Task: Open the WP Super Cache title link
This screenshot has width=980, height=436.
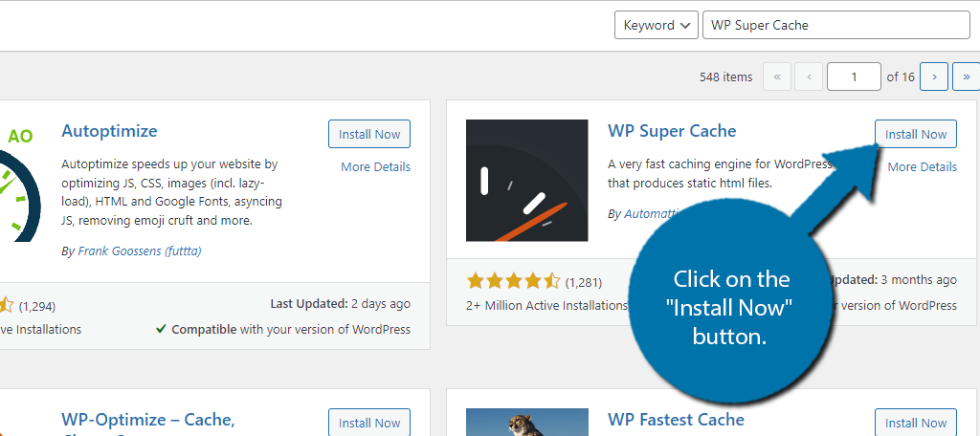Action: (672, 131)
